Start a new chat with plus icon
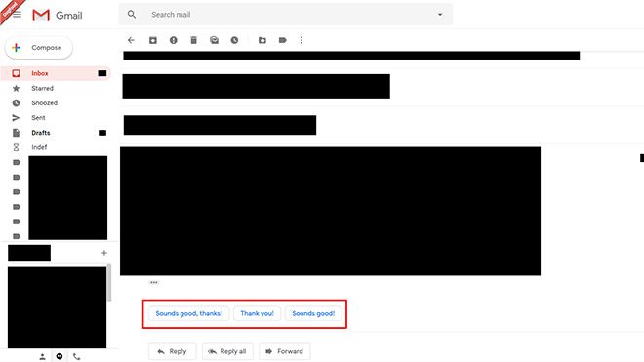Viewport: 644px width, 362px height. point(103,253)
